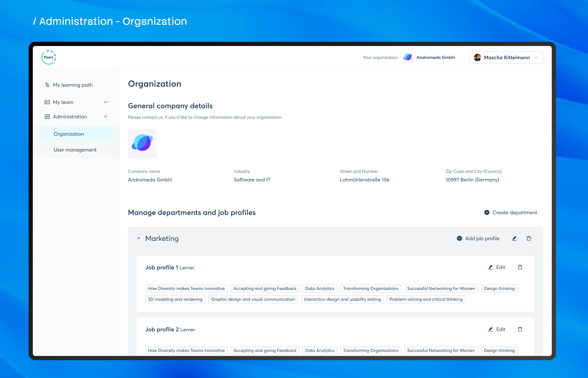Viewport: 588px width, 378px height.
Task: Click the Lohmühlenstraße 156 address value
Action: [x=364, y=180]
